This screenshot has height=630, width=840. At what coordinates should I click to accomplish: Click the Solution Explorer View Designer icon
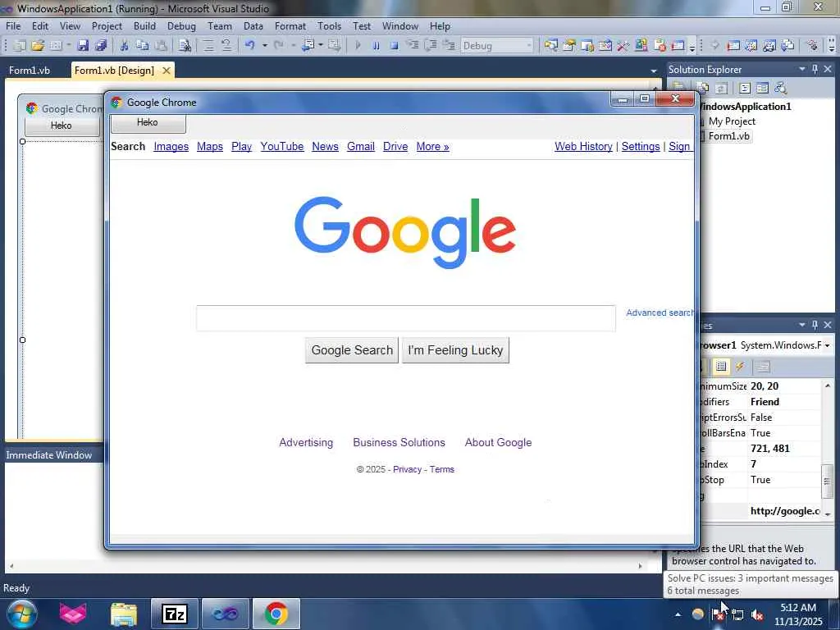(x=762, y=88)
